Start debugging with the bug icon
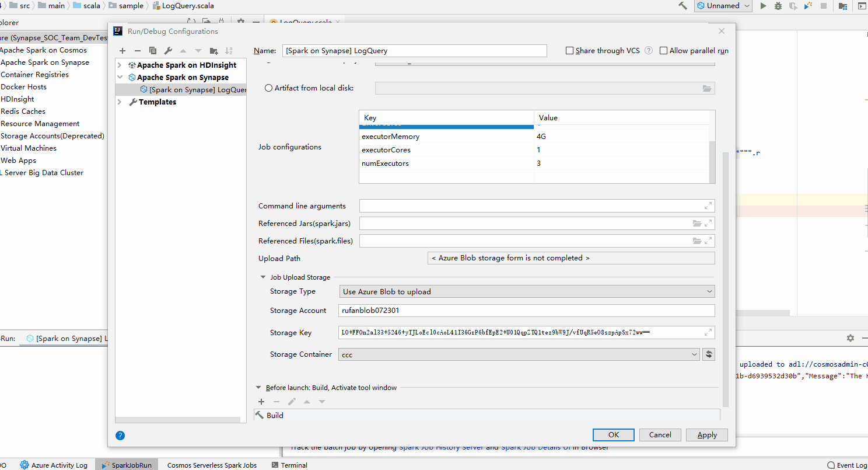This screenshot has width=868, height=470. pyautogui.click(x=779, y=5)
